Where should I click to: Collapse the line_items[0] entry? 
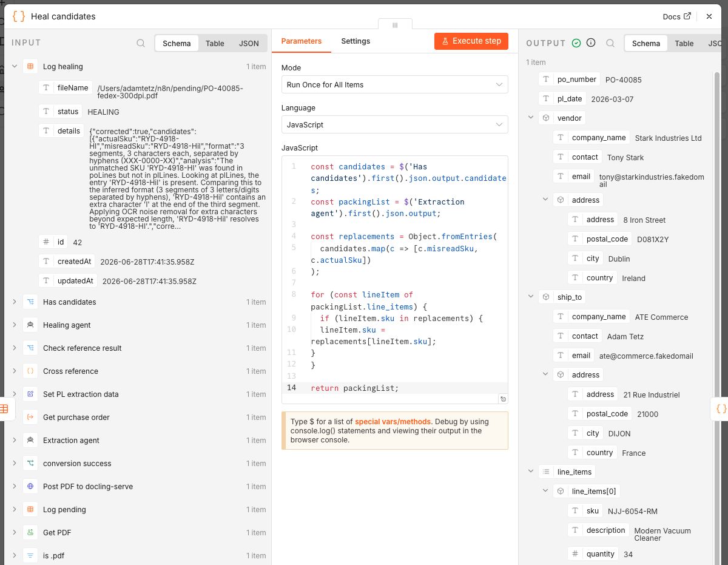tap(545, 492)
